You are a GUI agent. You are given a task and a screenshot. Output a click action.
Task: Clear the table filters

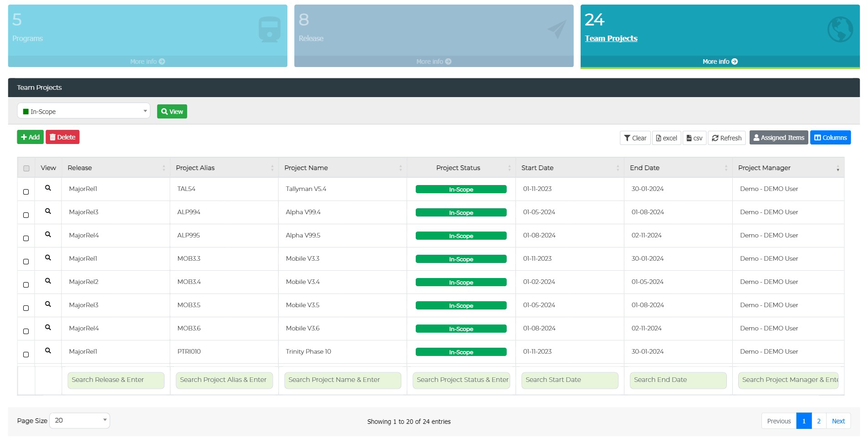tap(635, 138)
